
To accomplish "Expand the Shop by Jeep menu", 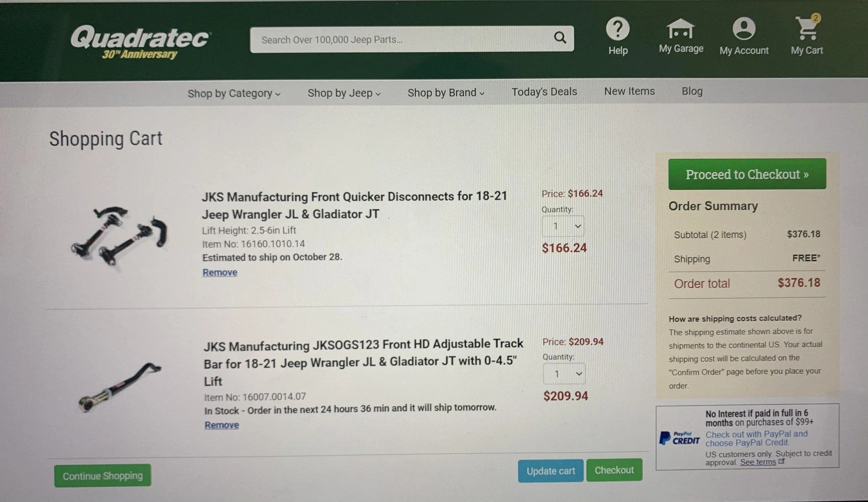I will pyautogui.click(x=344, y=93).
